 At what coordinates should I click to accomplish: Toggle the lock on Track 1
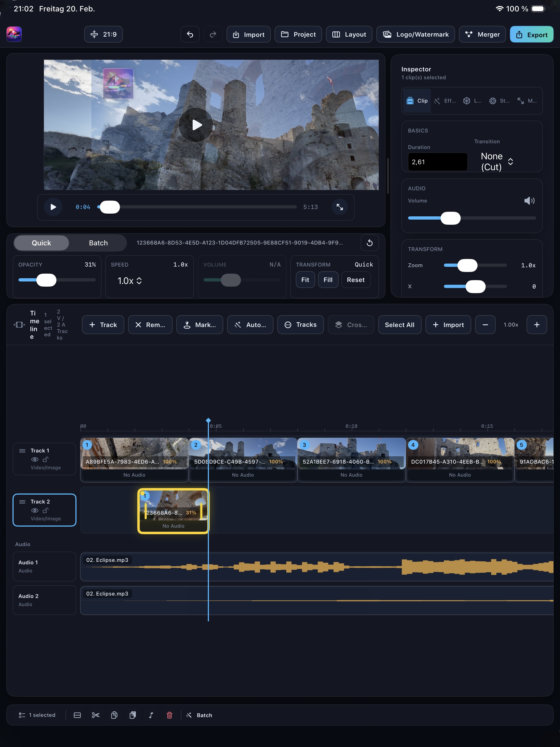tap(46, 459)
